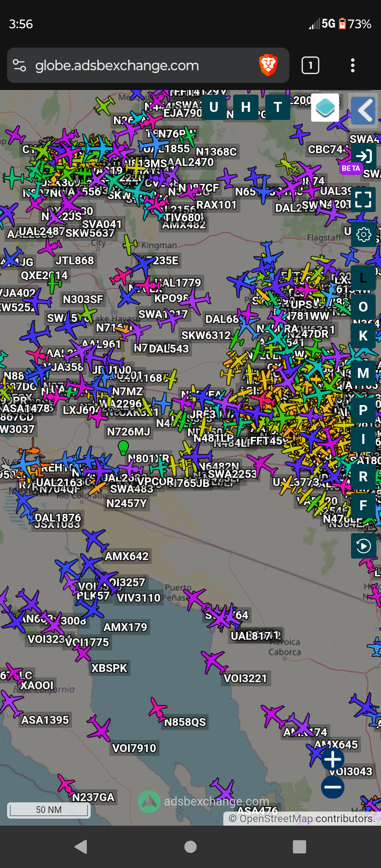This screenshot has height=868, width=381.
Task: Select aircraft AMX179
Action: tap(125, 627)
